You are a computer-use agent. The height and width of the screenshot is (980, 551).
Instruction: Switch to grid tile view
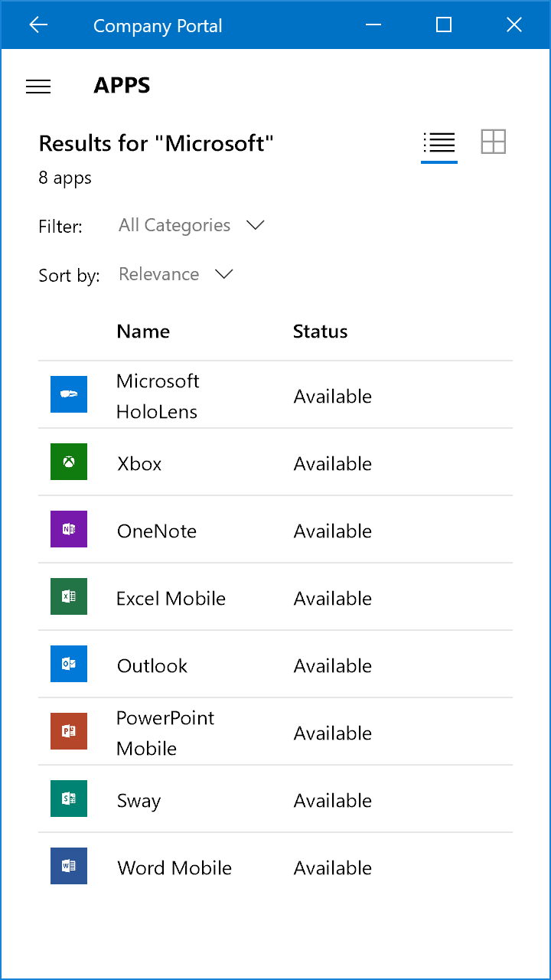pyautogui.click(x=494, y=142)
